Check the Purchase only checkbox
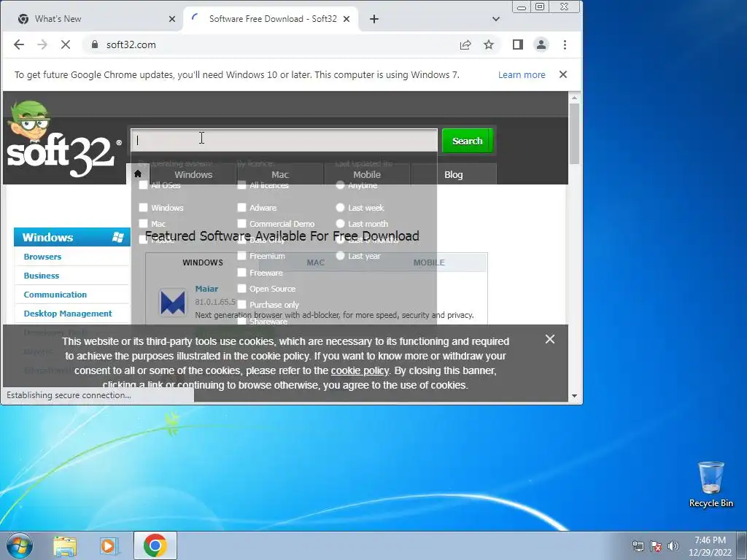The width and height of the screenshot is (747, 560). pyautogui.click(x=242, y=304)
